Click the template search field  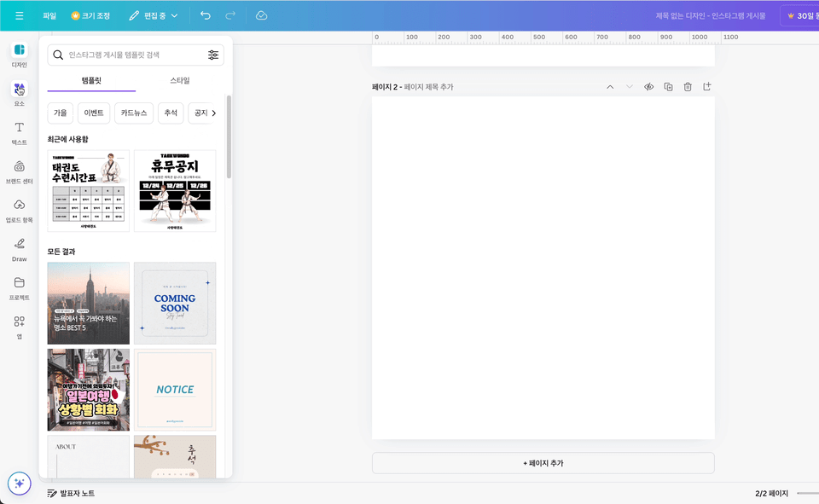coord(136,55)
